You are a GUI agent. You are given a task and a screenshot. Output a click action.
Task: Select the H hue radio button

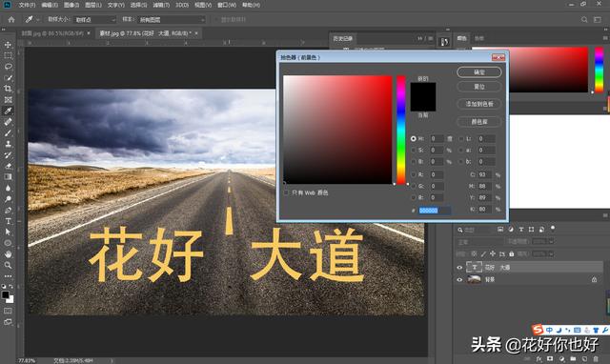[x=414, y=138]
